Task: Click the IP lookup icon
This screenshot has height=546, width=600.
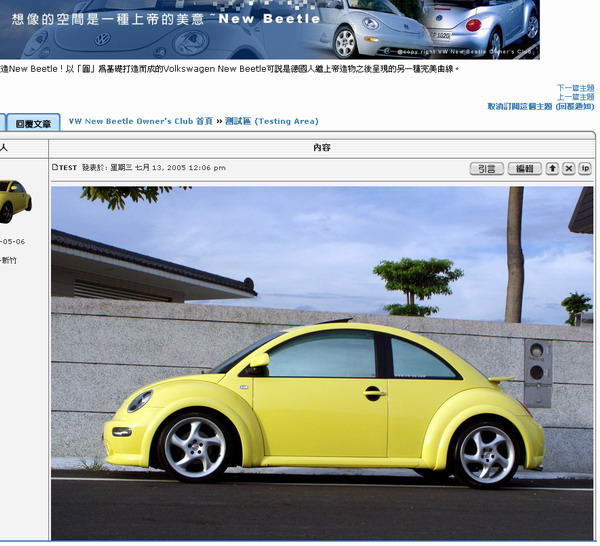Action: click(585, 169)
